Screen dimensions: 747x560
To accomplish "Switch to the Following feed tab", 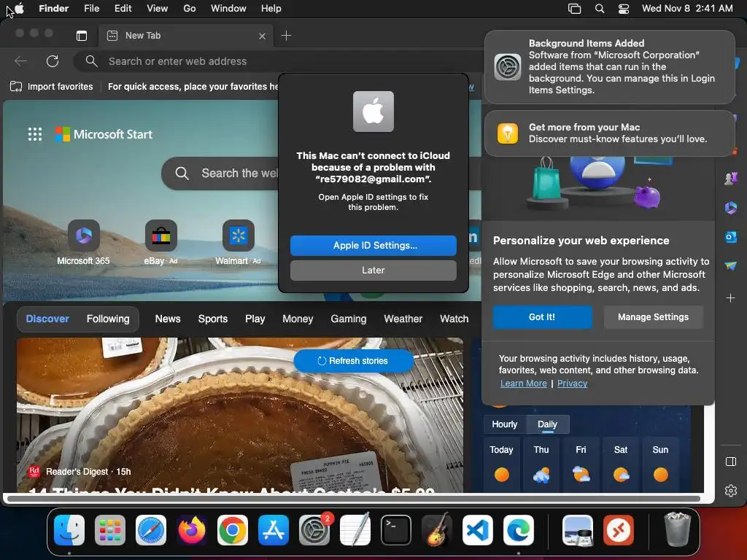I will 108,319.
